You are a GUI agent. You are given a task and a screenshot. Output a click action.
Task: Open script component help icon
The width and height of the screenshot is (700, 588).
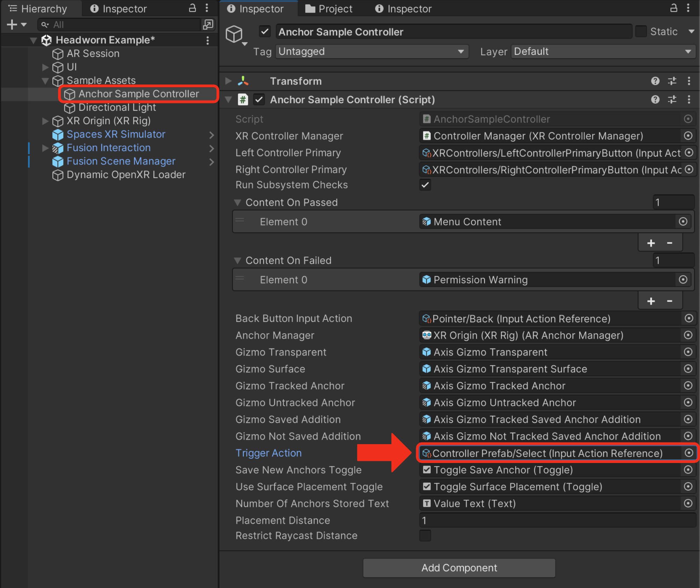655,100
